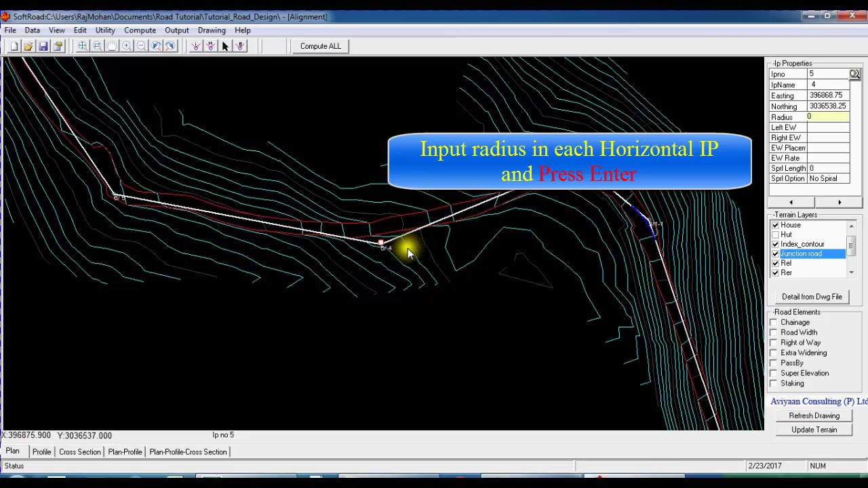
Task: Click the Northing value field
Action: click(x=828, y=106)
